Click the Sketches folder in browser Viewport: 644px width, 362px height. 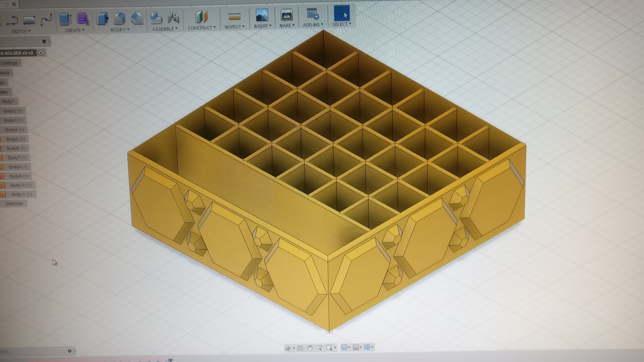point(14,204)
